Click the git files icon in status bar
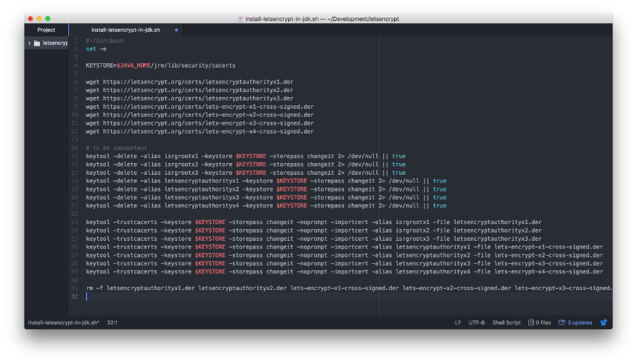 (531, 322)
